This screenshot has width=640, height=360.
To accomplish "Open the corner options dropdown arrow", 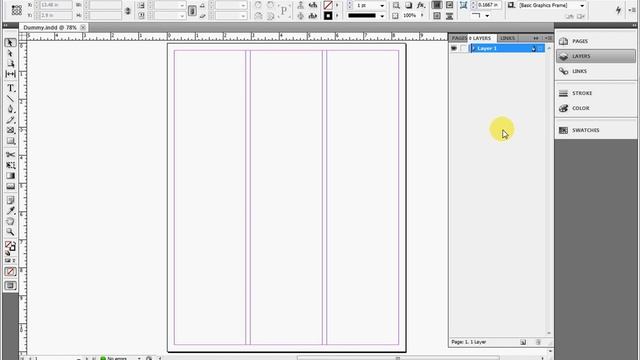I will 487,16.
